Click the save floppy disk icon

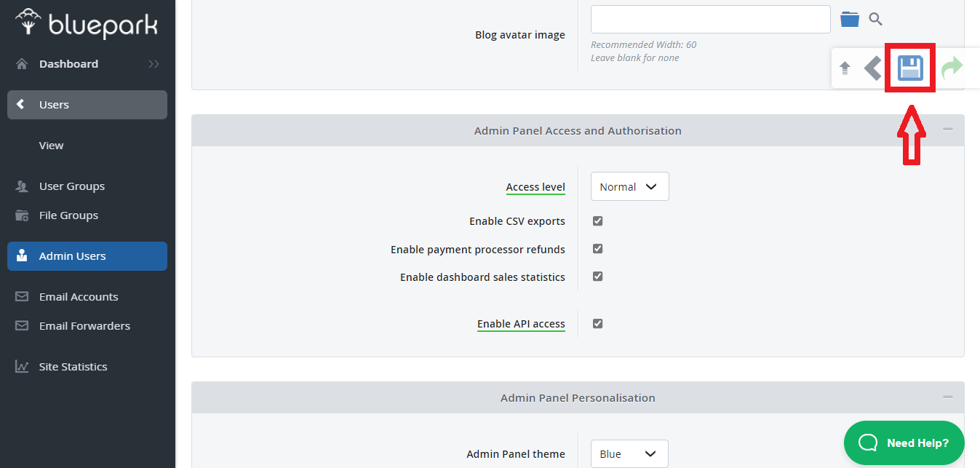point(909,68)
